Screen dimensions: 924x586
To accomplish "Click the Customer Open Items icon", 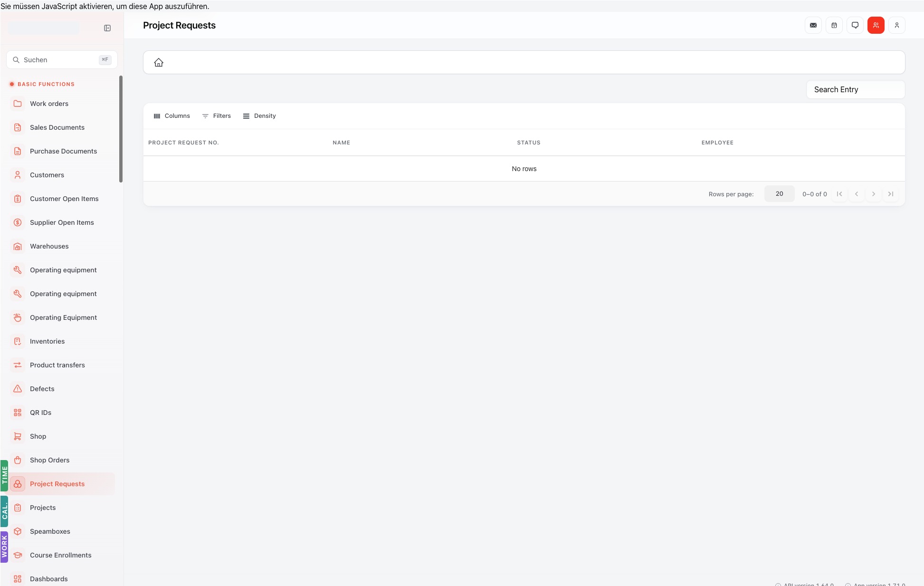I will [18, 199].
